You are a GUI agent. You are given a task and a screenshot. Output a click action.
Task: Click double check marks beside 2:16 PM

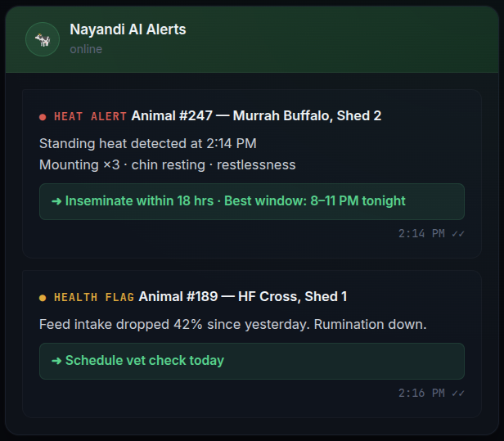click(x=458, y=394)
